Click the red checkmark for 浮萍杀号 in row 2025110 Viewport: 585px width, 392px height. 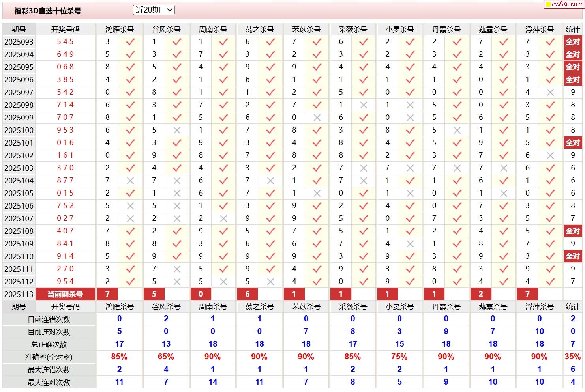click(x=550, y=256)
